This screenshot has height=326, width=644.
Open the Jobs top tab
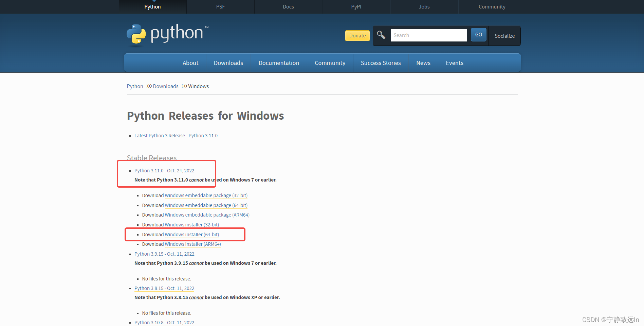point(424,7)
